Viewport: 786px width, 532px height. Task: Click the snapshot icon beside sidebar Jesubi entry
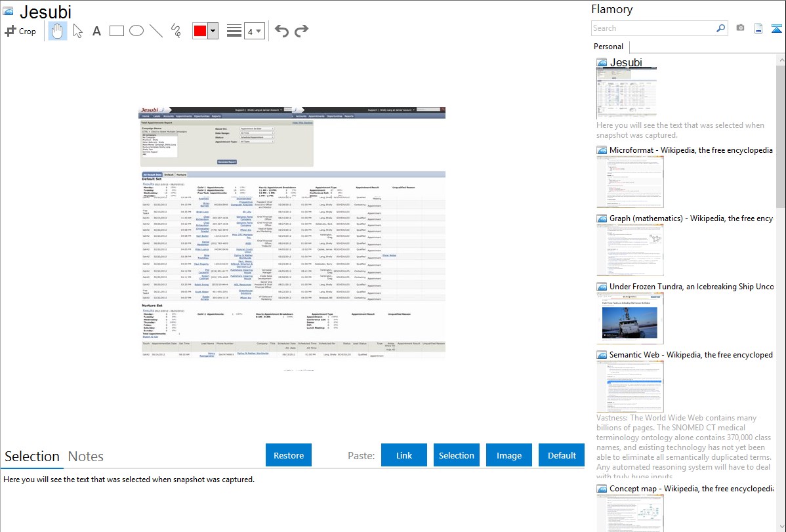click(602, 63)
